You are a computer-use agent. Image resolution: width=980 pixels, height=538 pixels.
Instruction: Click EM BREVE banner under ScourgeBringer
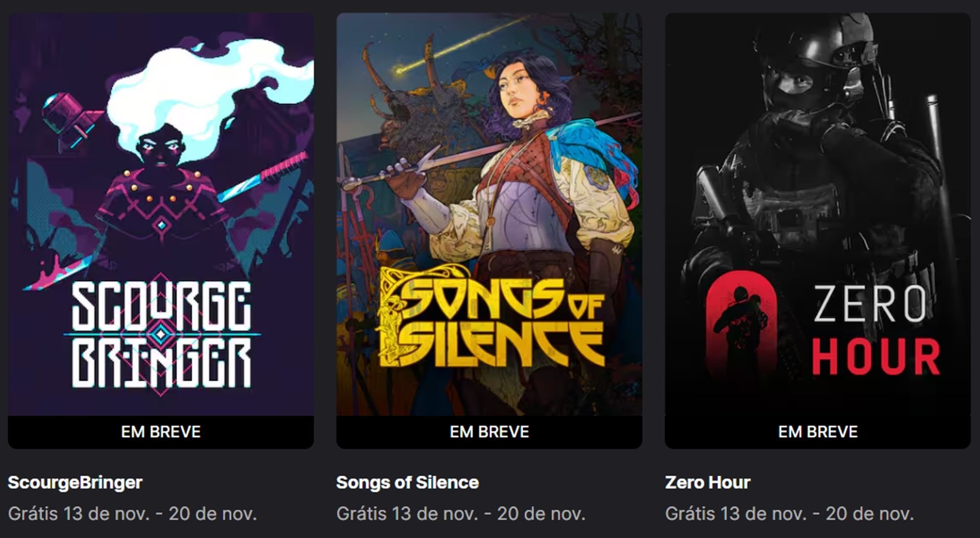(161, 432)
